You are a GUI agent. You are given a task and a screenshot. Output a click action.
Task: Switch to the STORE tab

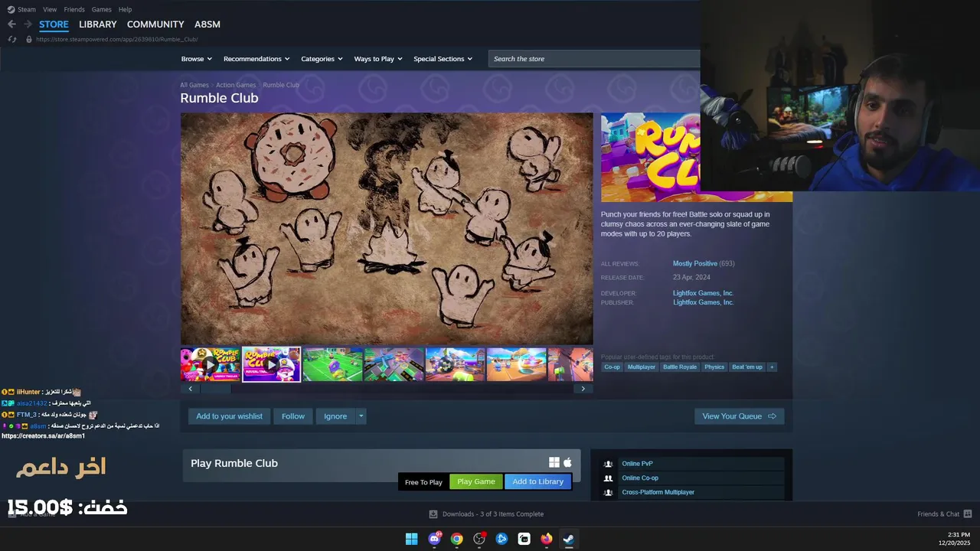pyautogui.click(x=54, y=24)
